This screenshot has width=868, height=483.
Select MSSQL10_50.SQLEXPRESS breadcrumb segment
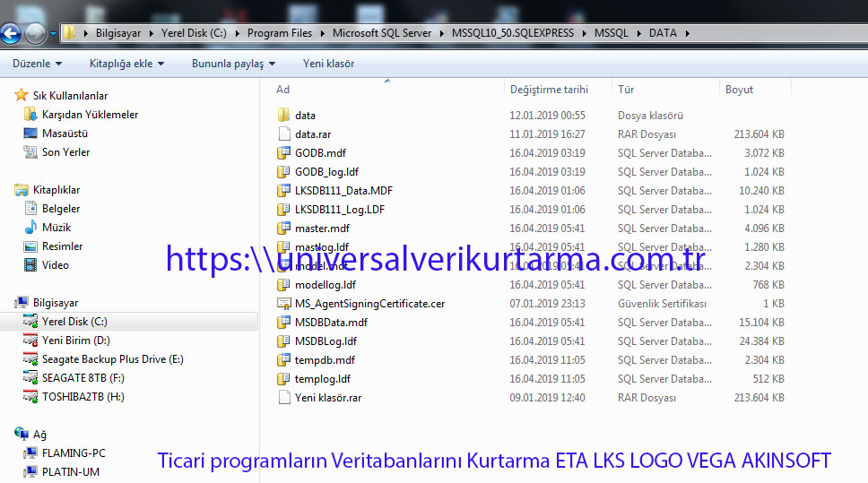513,33
